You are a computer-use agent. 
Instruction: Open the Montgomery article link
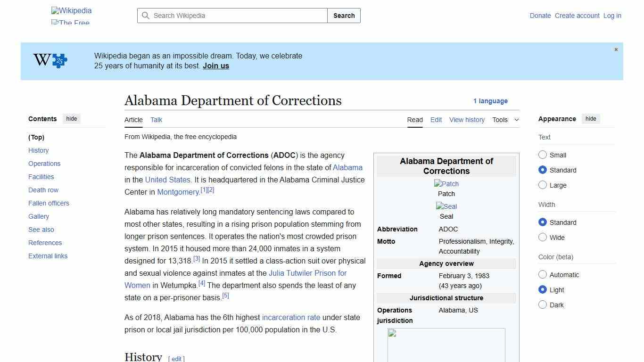coord(178,192)
